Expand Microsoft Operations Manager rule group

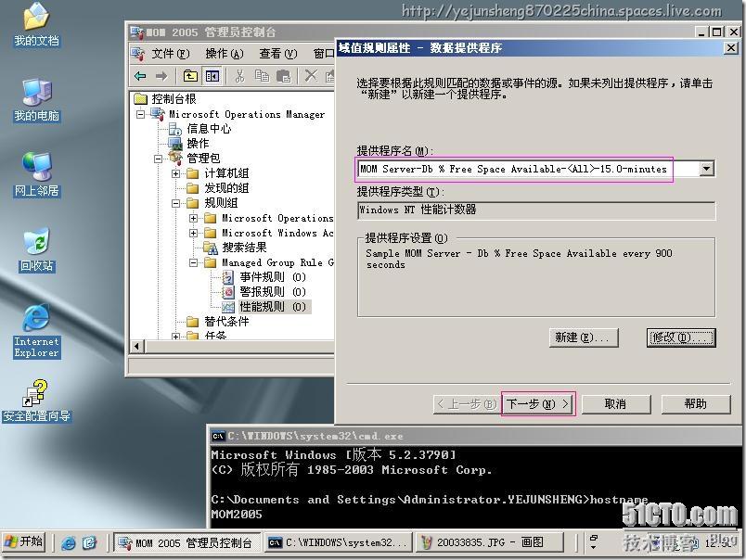[x=193, y=218]
